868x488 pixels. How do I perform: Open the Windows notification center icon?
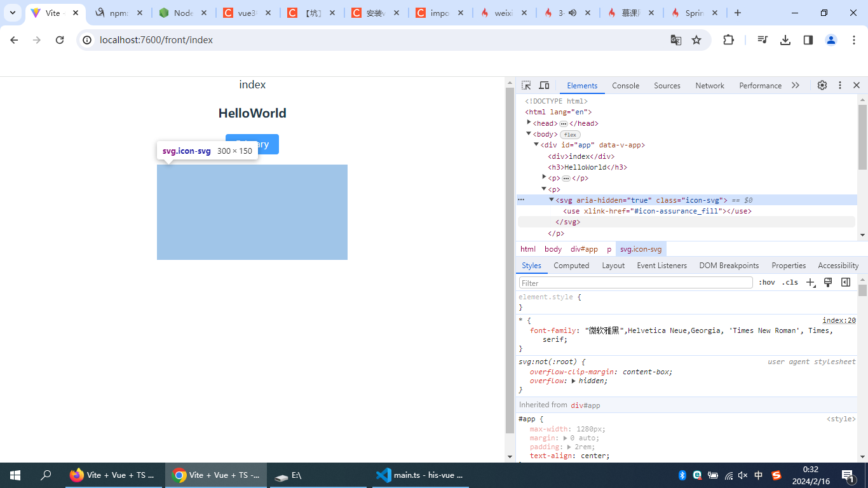point(848,475)
